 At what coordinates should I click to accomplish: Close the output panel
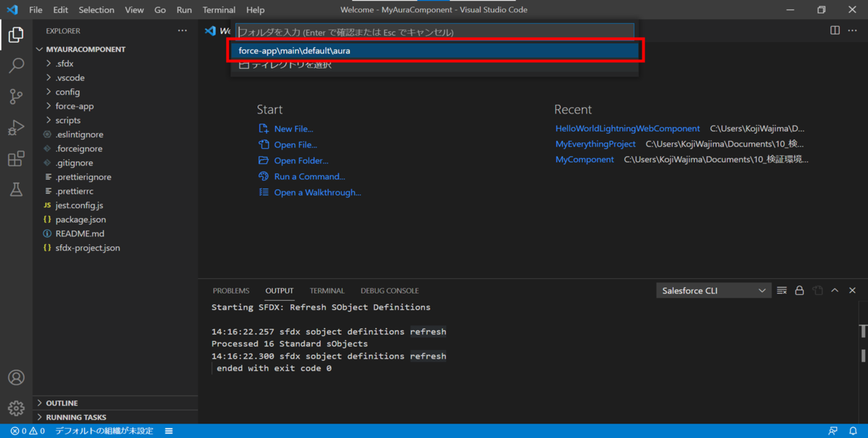pos(853,291)
